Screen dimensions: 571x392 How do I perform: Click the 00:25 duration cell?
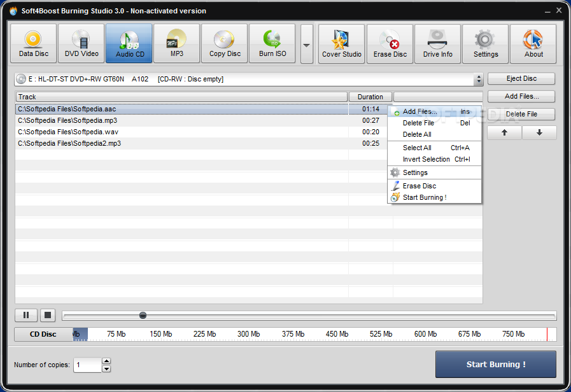[370, 143]
